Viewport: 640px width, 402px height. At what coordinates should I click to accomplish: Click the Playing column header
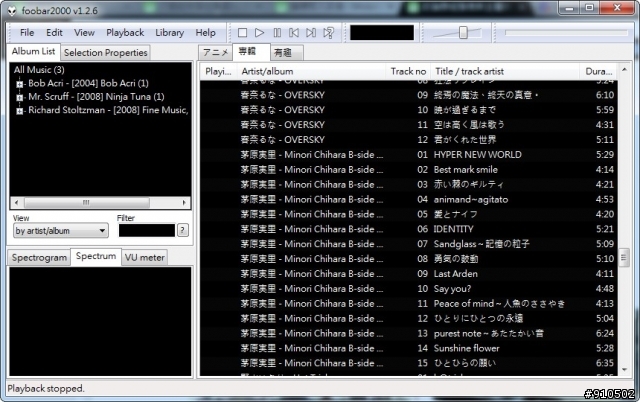click(218, 71)
